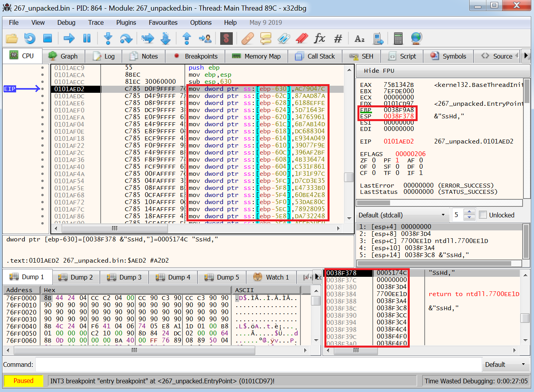The image size is (534, 392).
Task: Select the 'push ebp' instruction at 0101AEC9
Action: pos(204,68)
